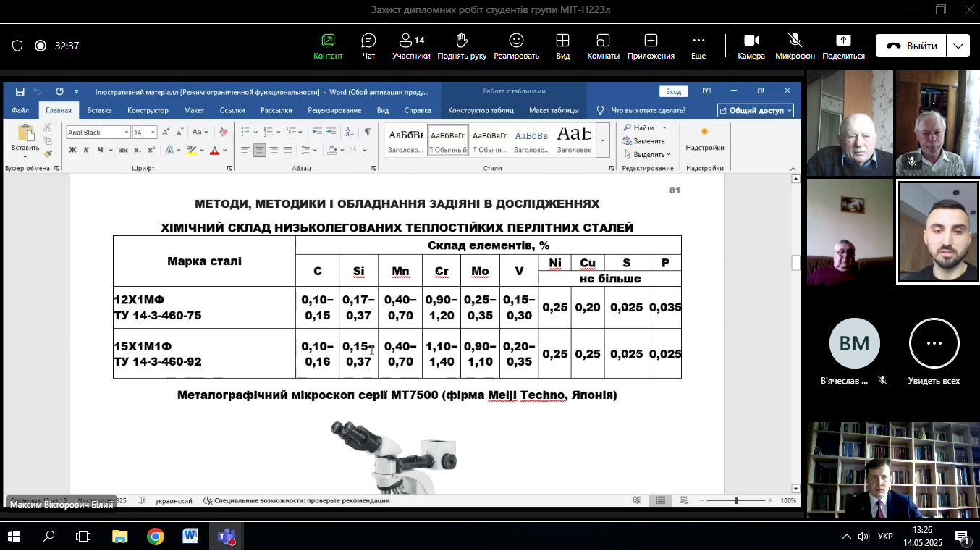Click the Cut scissors icon in Word

click(48, 127)
